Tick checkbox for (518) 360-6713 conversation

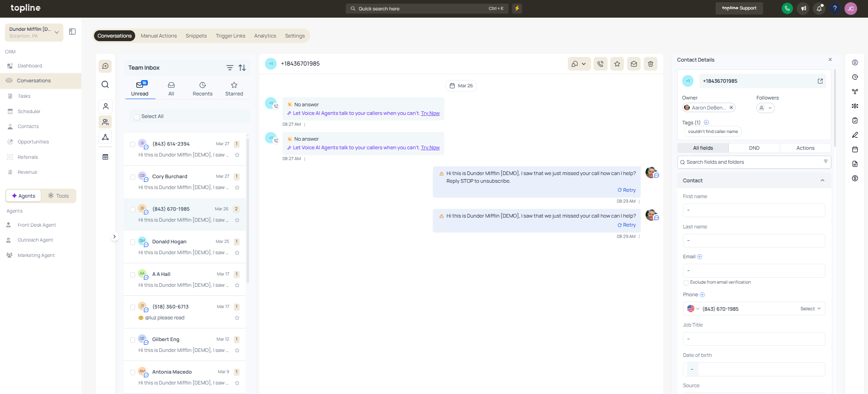click(132, 307)
